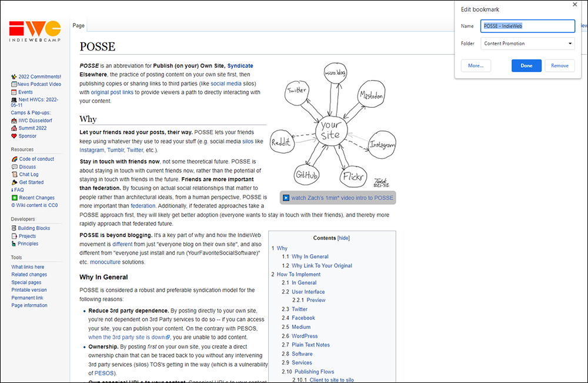Open Special pages link
Viewport: 588px width, 383px height.
tap(26, 282)
